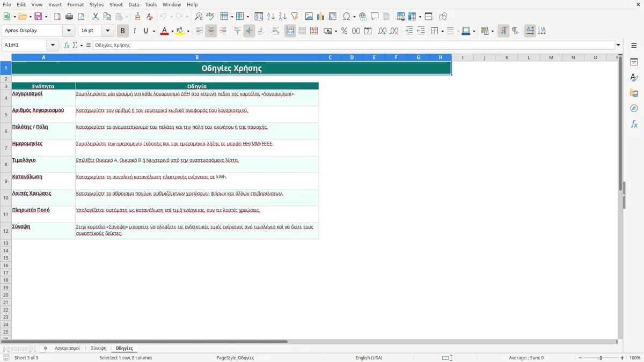
Task: Save the spreadsheet document
Action: click(x=38, y=17)
